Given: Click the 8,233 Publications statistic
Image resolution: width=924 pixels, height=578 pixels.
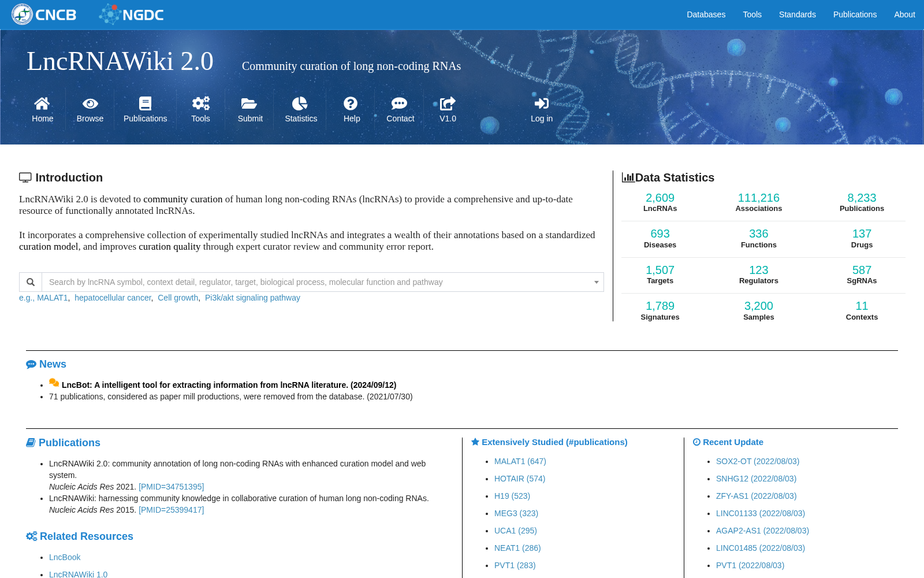Looking at the screenshot, I should coord(862,202).
